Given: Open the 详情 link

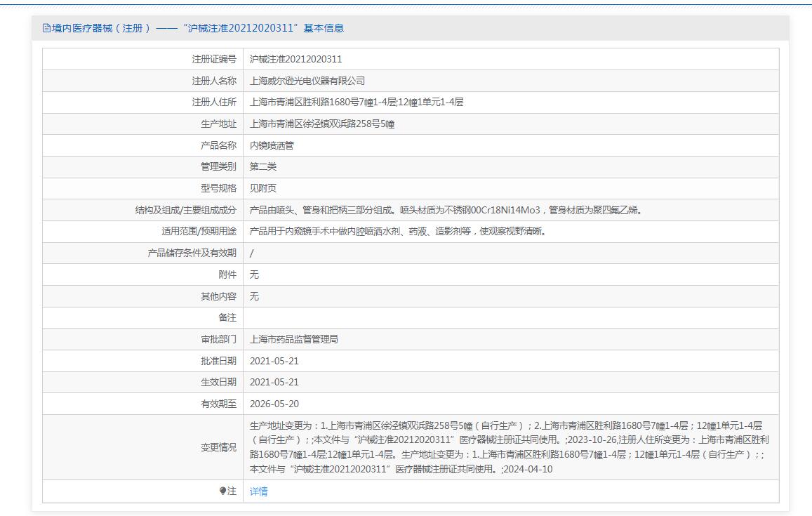Looking at the screenshot, I should pyautogui.click(x=258, y=491).
